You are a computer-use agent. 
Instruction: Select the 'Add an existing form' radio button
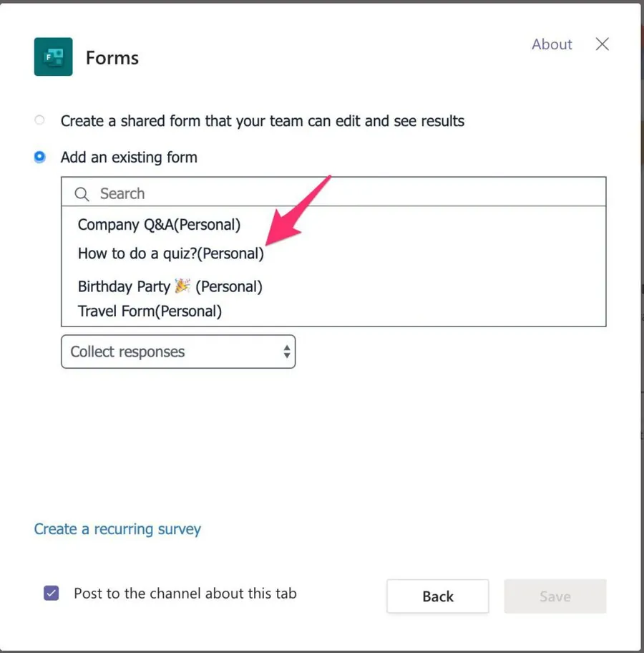(x=40, y=157)
